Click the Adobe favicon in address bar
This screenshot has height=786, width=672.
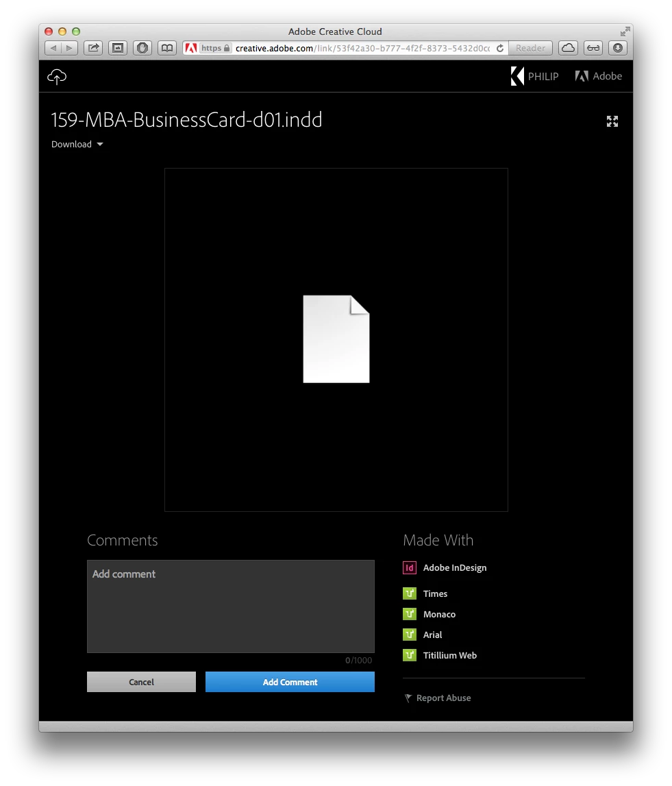(190, 48)
